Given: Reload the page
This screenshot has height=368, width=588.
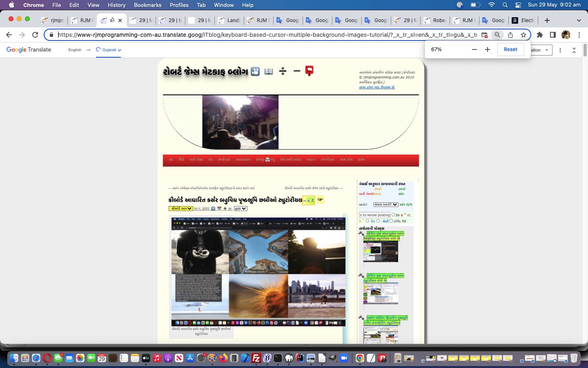Looking at the screenshot, I should (x=35, y=35).
